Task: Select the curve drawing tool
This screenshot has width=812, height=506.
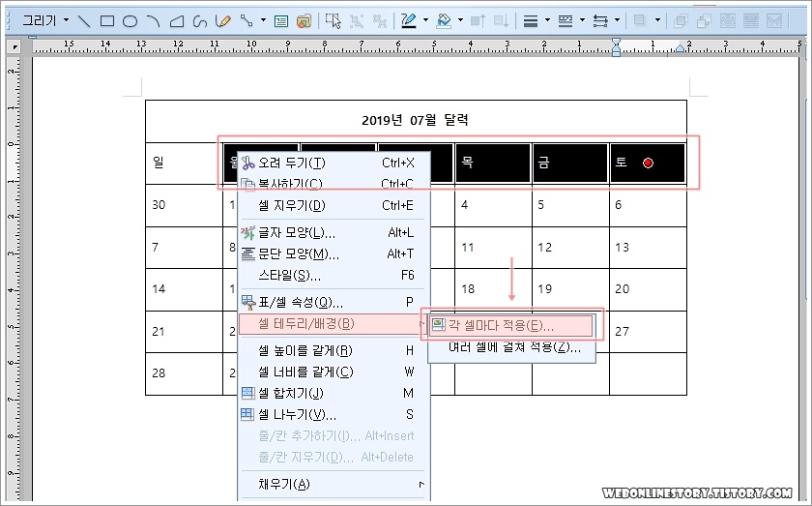Action: 199,21
